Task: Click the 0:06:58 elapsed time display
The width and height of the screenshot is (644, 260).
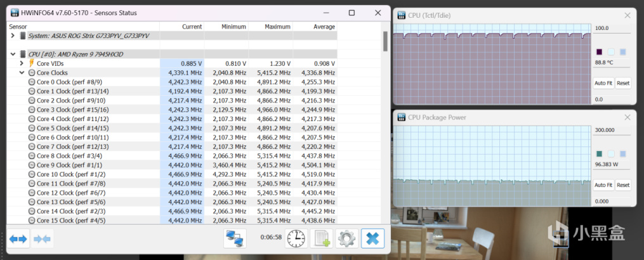Action: 271,237
